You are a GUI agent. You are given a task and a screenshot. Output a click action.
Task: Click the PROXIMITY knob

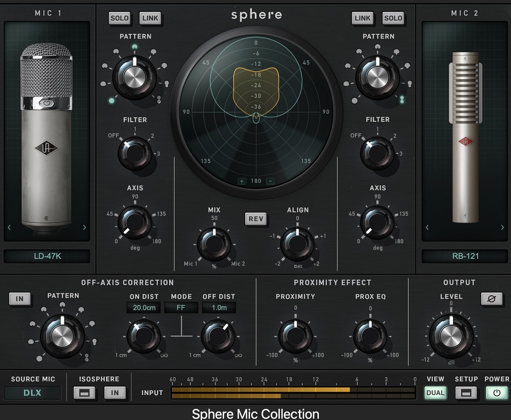(295, 336)
